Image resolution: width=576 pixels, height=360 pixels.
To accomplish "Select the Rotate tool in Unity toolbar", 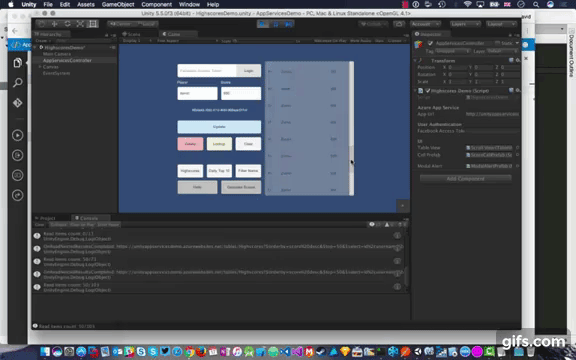I will click(x=68, y=24).
